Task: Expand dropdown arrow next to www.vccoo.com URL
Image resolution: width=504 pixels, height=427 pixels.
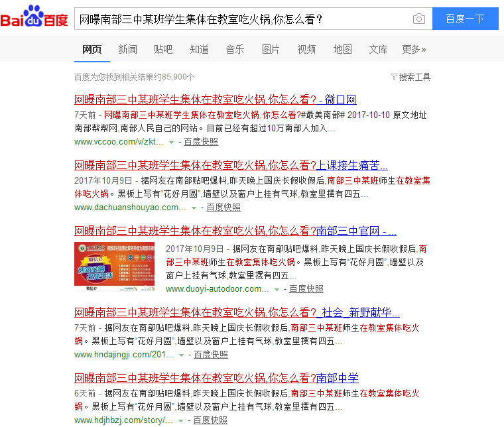Action: point(171,142)
